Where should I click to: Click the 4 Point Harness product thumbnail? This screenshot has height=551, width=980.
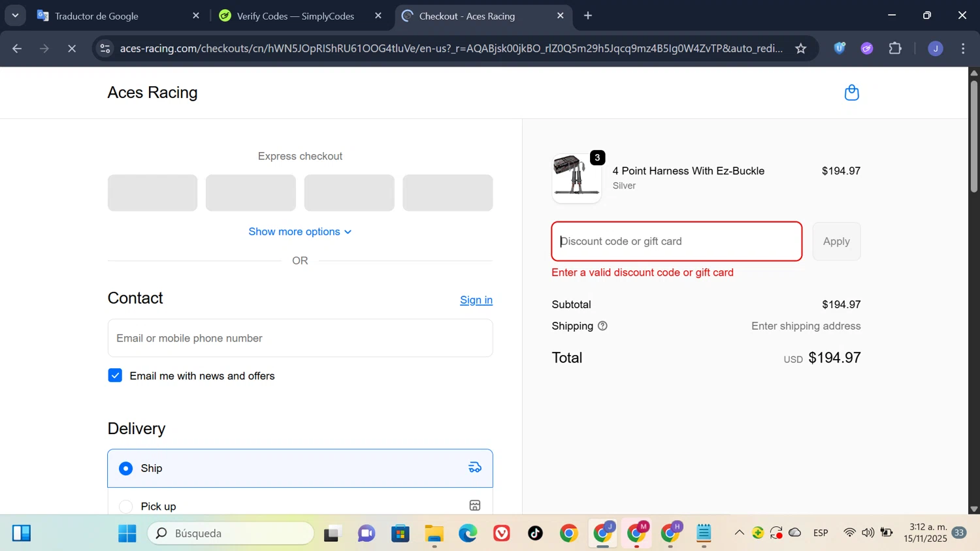pos(576,178)
